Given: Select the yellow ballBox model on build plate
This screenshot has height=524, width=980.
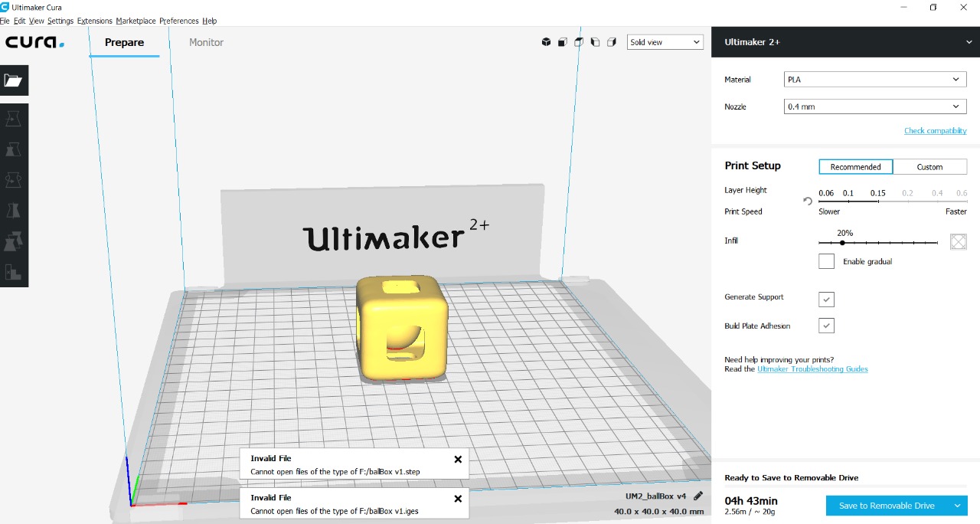Looking at the screenshot, I should click(402, 328).
